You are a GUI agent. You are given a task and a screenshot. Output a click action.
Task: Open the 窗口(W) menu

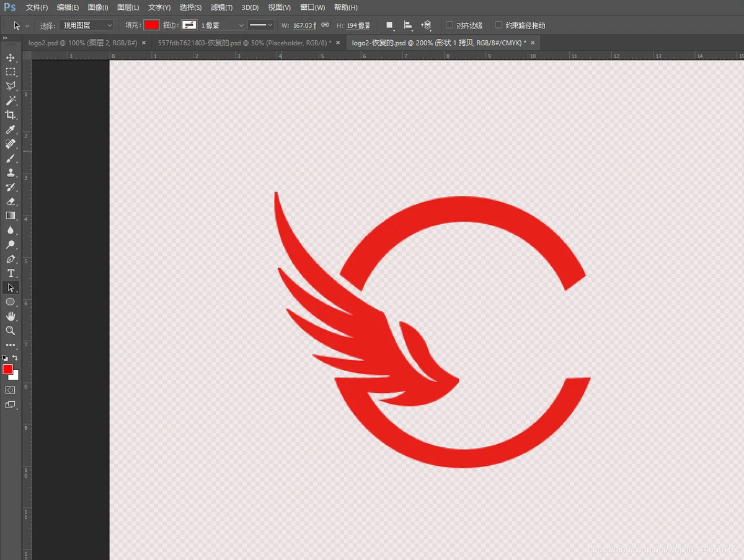click(312, 7)
